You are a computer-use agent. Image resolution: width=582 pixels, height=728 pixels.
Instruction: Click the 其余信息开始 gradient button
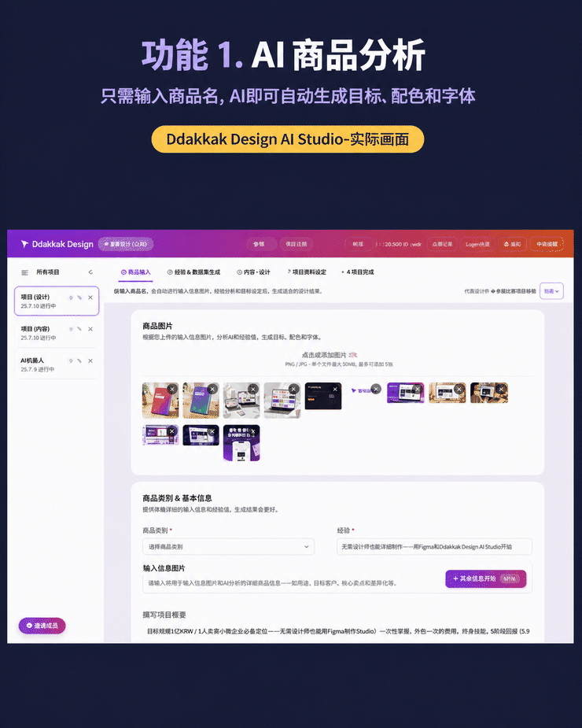tap(485, 578)
